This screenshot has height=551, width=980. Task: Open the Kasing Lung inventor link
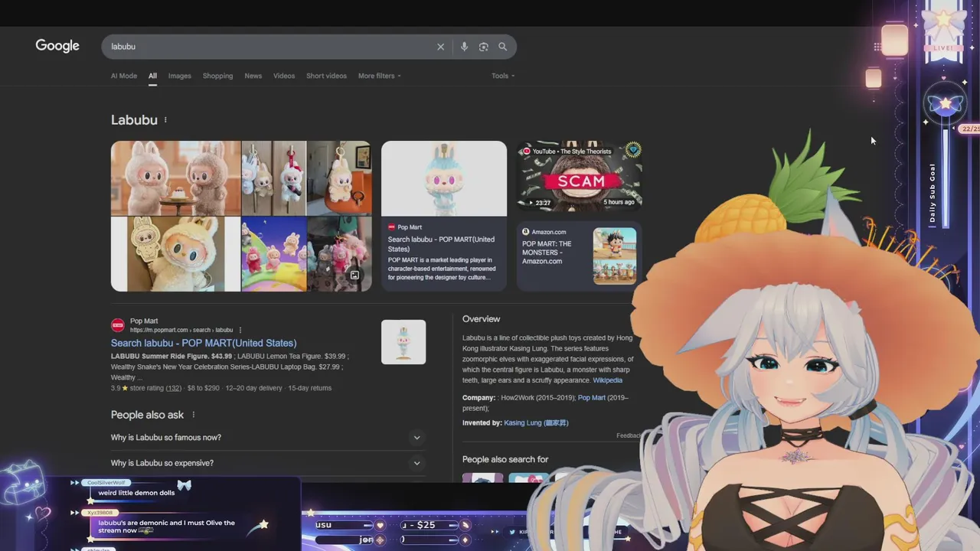(x=536, y=422)
